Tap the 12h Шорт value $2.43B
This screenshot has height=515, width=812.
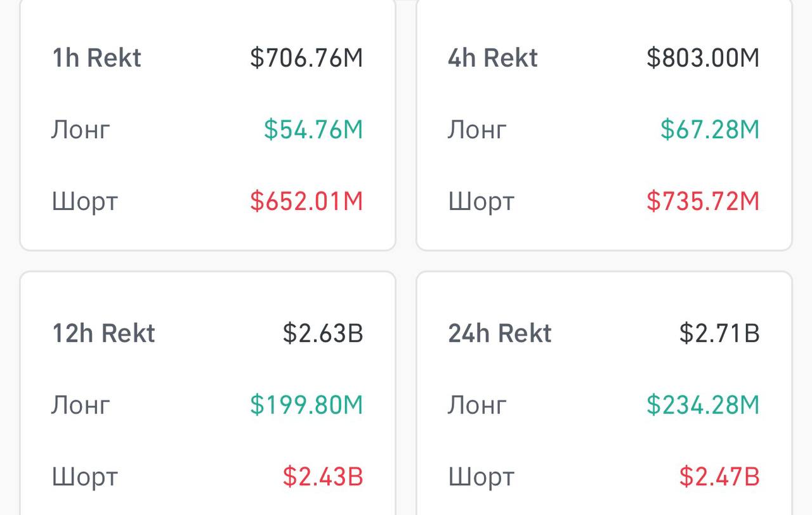(x=323, y=476)
